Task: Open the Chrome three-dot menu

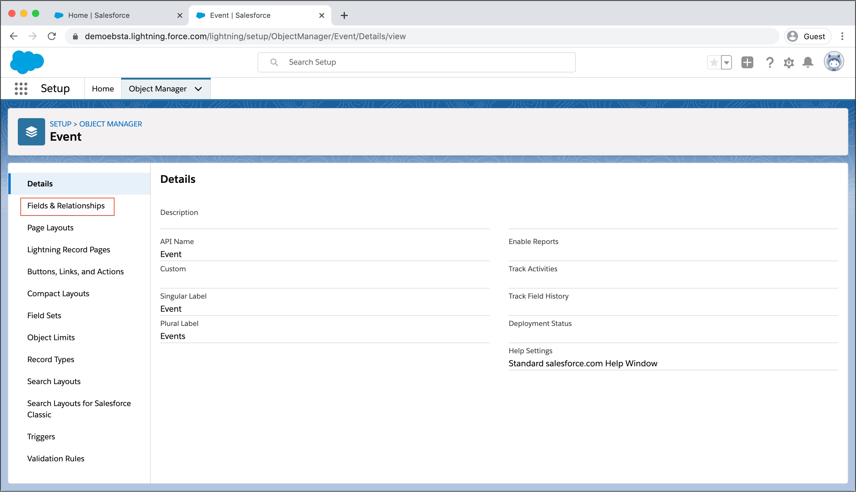Action: [842, 36]
